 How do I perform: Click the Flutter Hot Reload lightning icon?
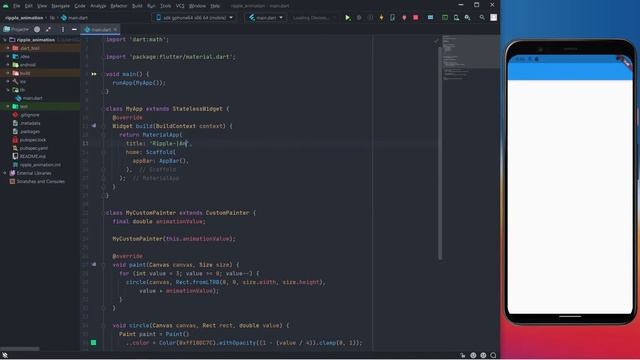tap(381, 18)
